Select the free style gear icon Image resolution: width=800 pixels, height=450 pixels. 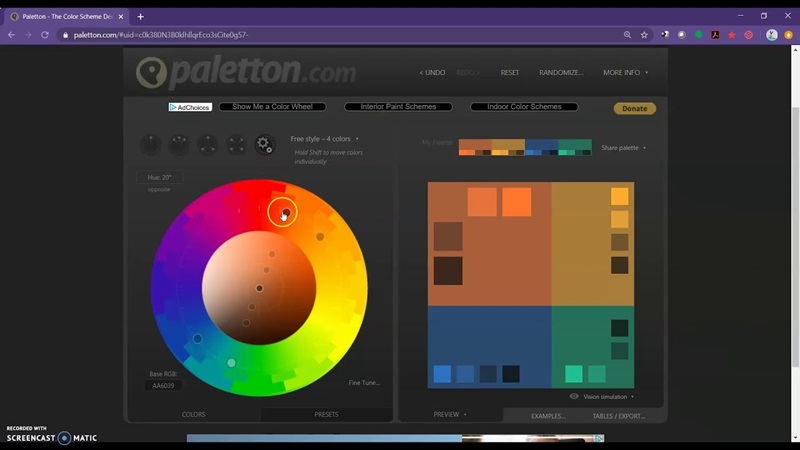point(264,145)
